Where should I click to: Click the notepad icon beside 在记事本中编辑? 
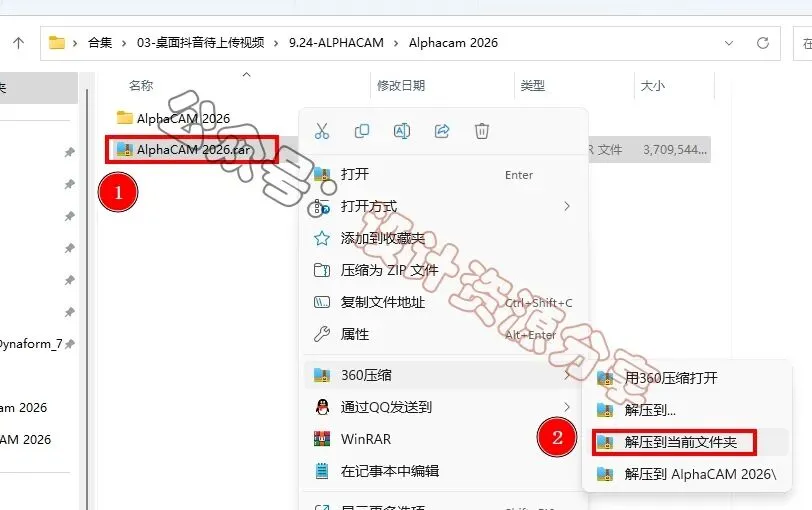pyautogui.click(x=322, y=471)
